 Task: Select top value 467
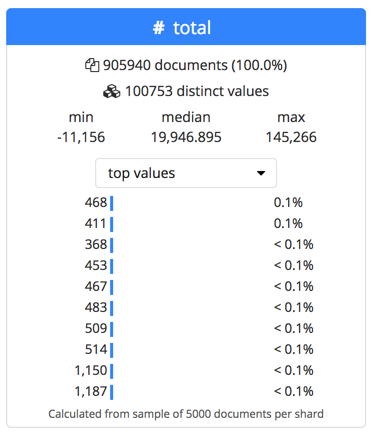pyautogui.click(x=96, y=287)
